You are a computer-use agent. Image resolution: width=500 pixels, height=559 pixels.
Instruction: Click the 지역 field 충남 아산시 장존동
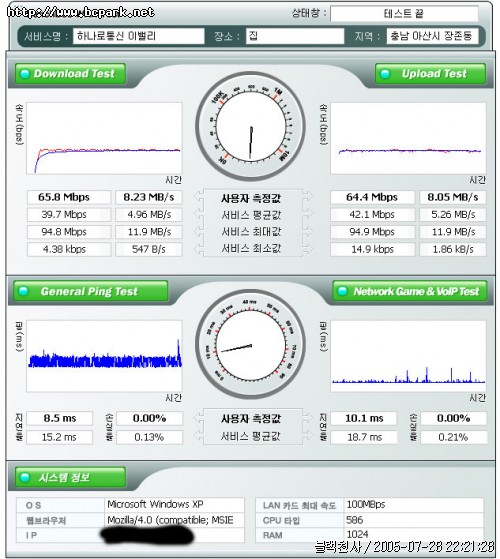tap(432, 36)
